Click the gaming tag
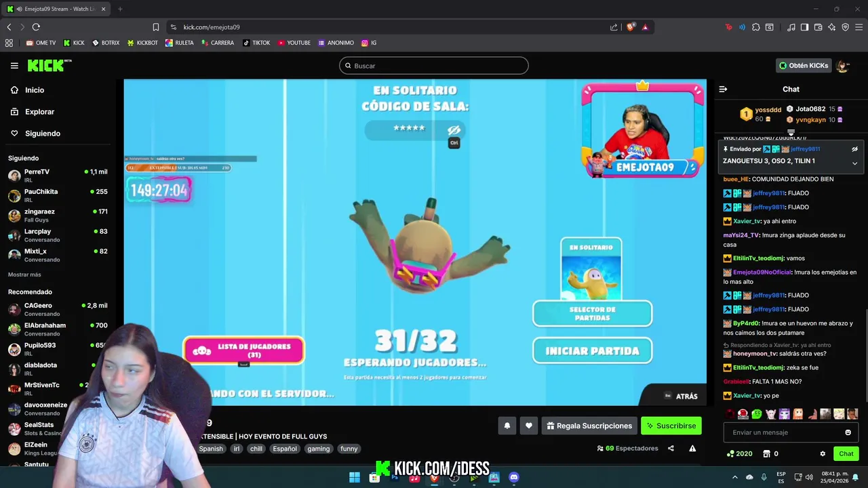 [318, 449]
